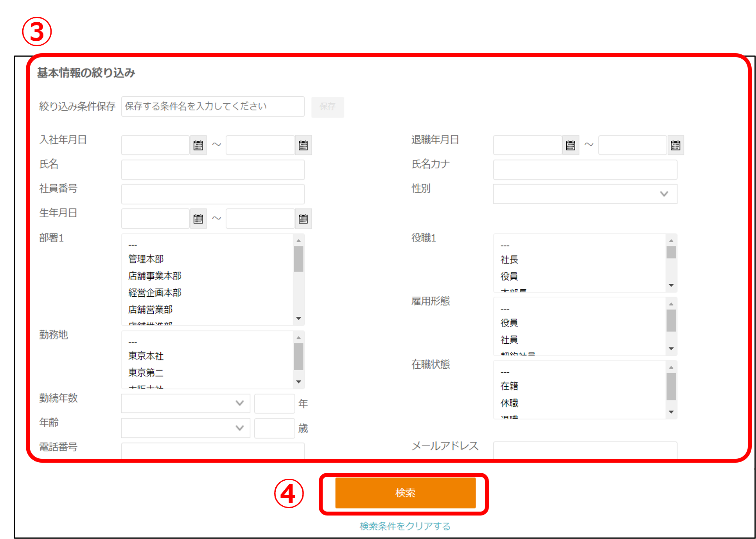The width and height of the screenshot is (756, 539).
Task: Select the --- option in 雇用形態 list
Action: (x=505, y=309)
